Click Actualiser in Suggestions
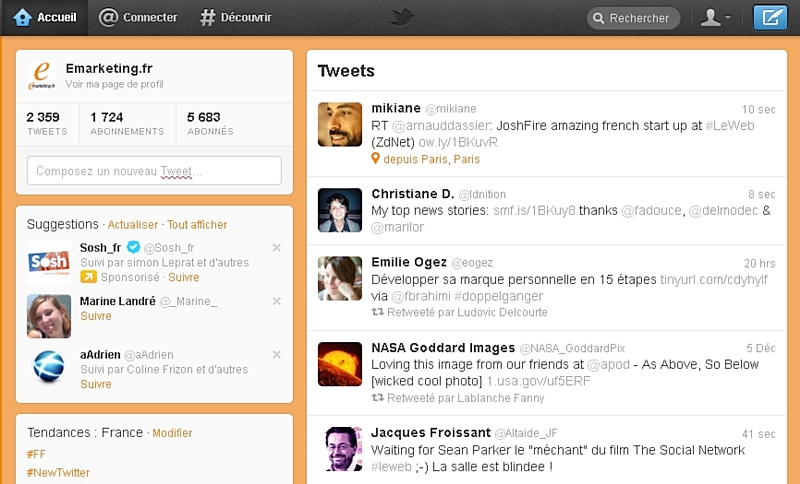The image size is (800, 484). pos(133,225)
